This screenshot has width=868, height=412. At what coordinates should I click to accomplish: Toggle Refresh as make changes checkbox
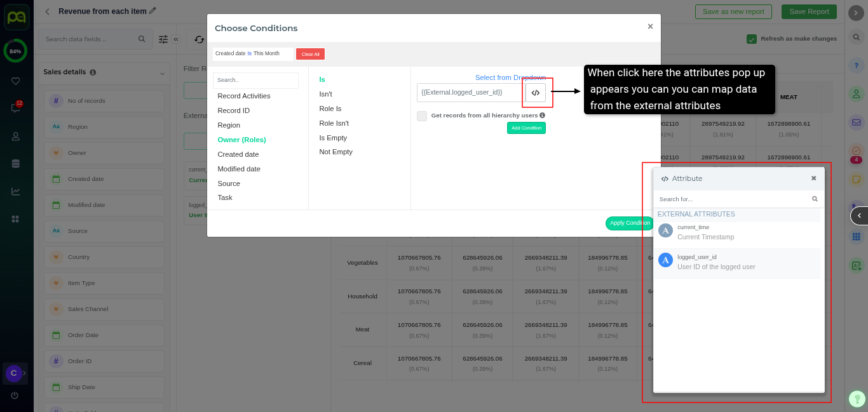[752, 39]
